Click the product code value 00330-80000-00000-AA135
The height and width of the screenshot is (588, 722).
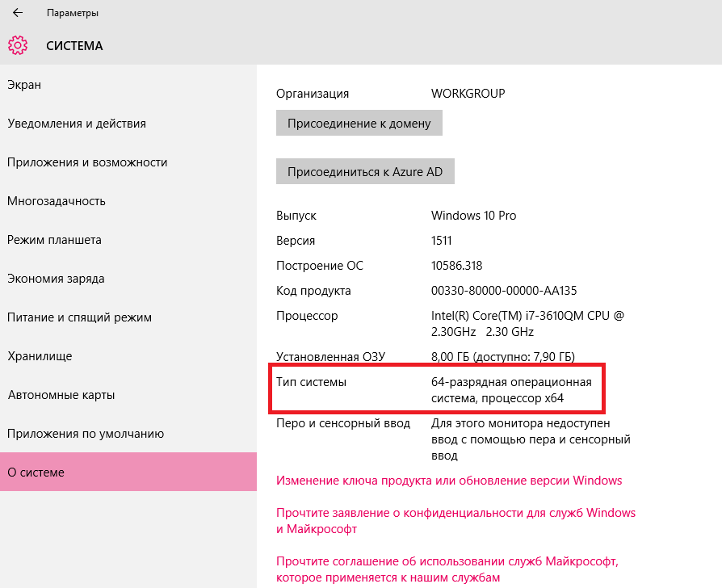(504, 291)
